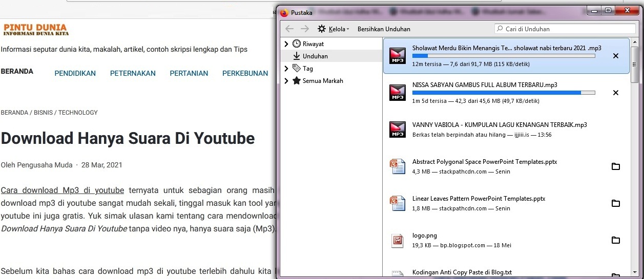Click the NISSA SABYAN MP3 file icon
Viewport: 644px width, 279px height.
pos(398,93)
